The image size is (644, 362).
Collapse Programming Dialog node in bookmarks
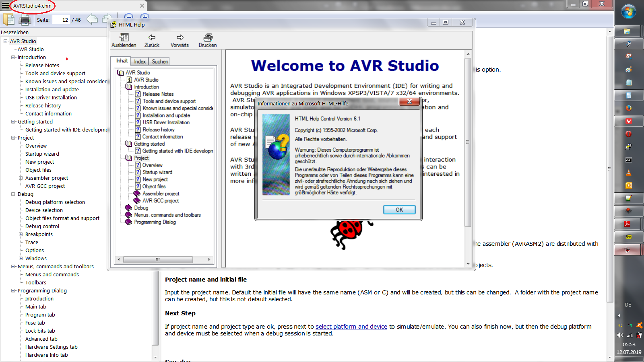point(13,290)
